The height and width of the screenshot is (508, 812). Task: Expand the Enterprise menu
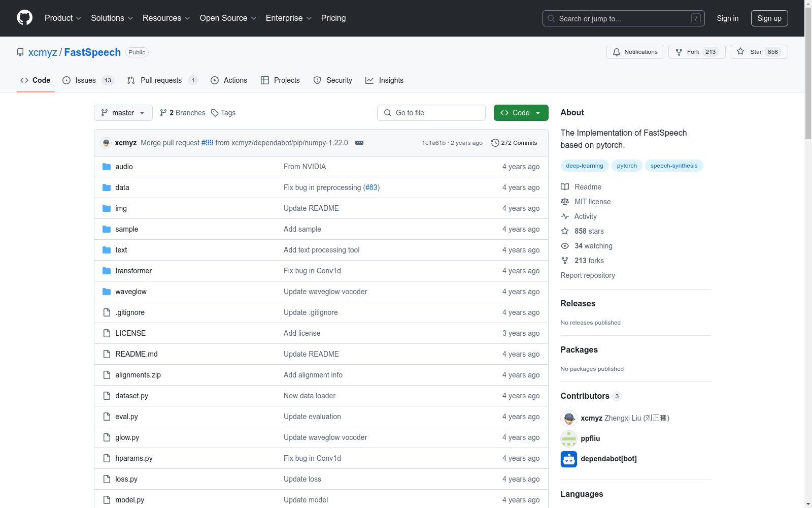tap(289, 18)
